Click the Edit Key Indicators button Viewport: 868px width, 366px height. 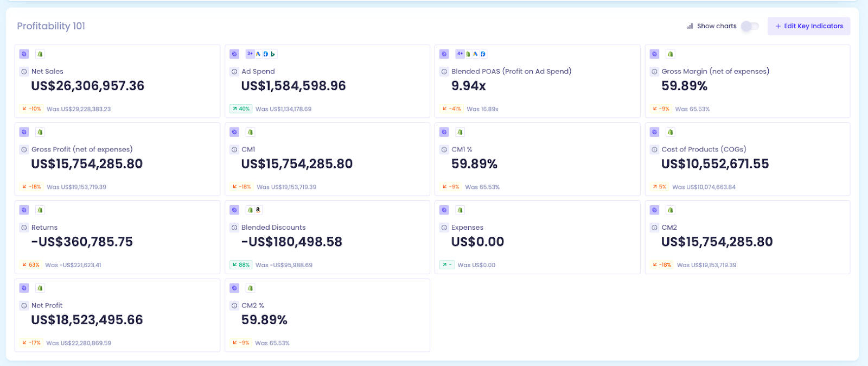tap(808, 26)
